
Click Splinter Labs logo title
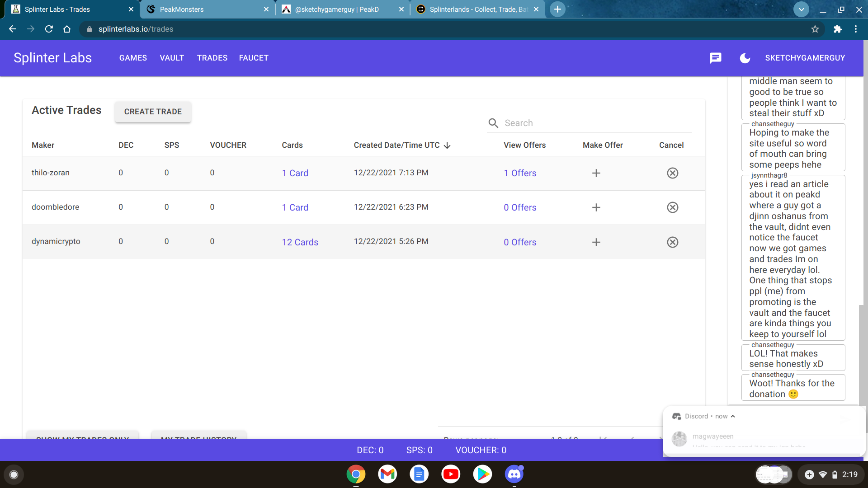coord(52,58)
